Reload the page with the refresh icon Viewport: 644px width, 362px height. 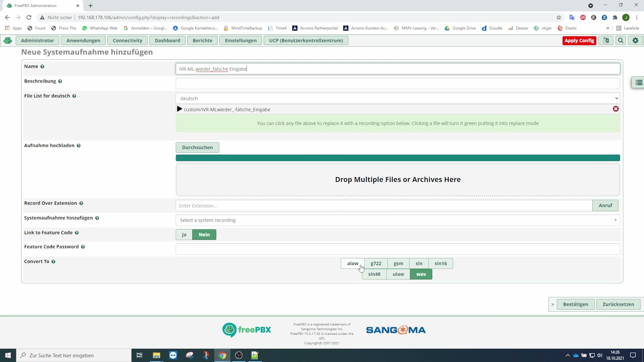[29, 17]
